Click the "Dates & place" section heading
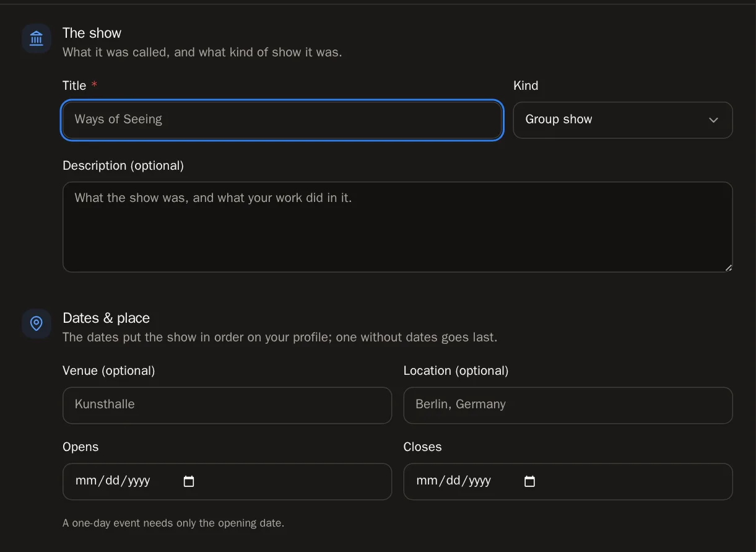 (106, 318)
